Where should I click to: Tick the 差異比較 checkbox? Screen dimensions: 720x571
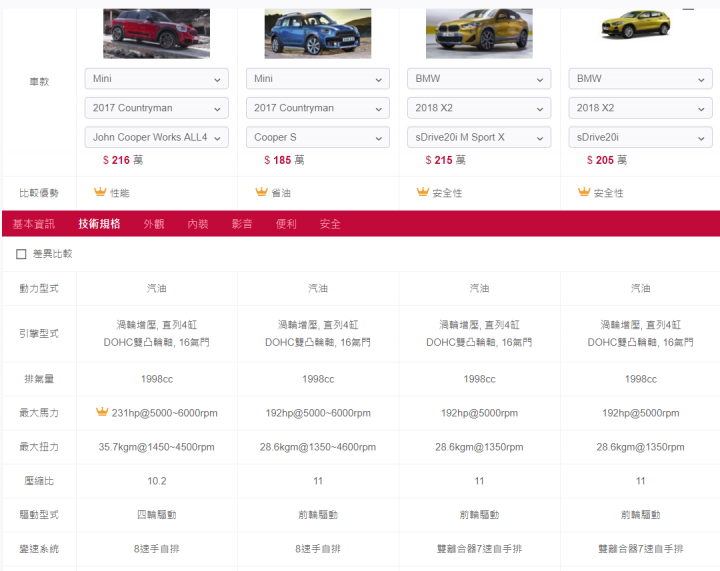click(21, 254)
